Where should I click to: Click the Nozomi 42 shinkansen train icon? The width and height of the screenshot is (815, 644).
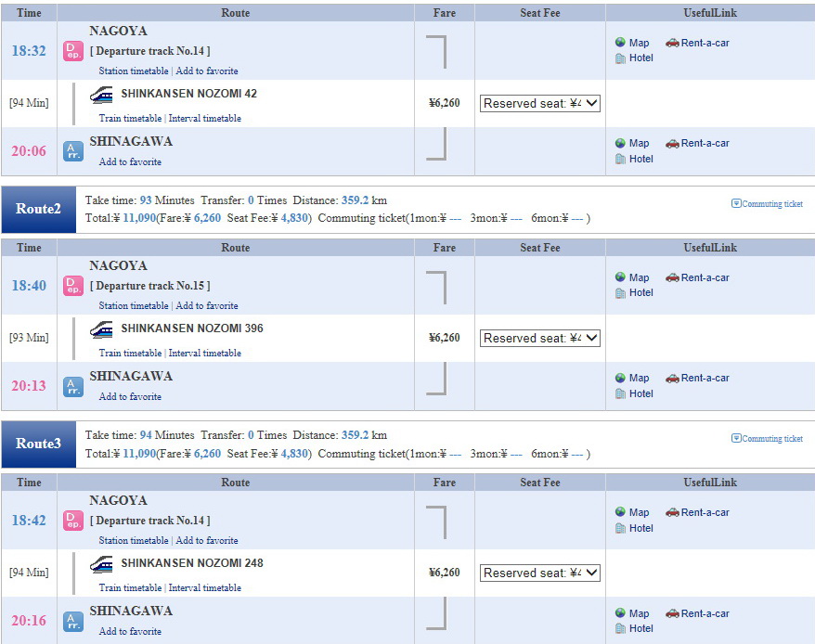(x=101, y=95)
